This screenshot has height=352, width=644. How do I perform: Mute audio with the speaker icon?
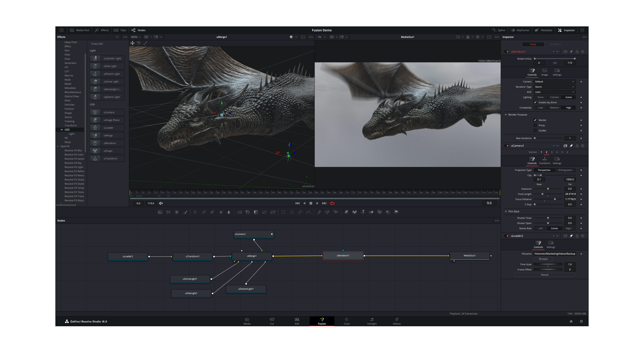click(161, 203)
